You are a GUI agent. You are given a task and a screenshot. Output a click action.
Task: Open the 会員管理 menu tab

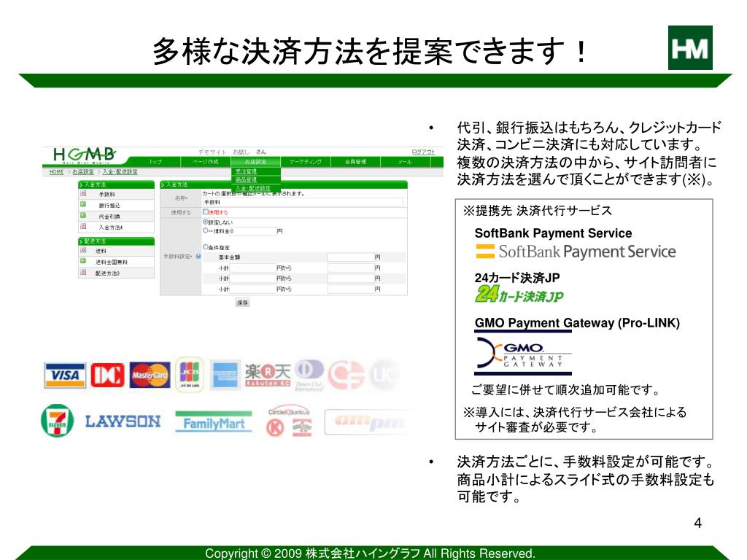(355, 162)
